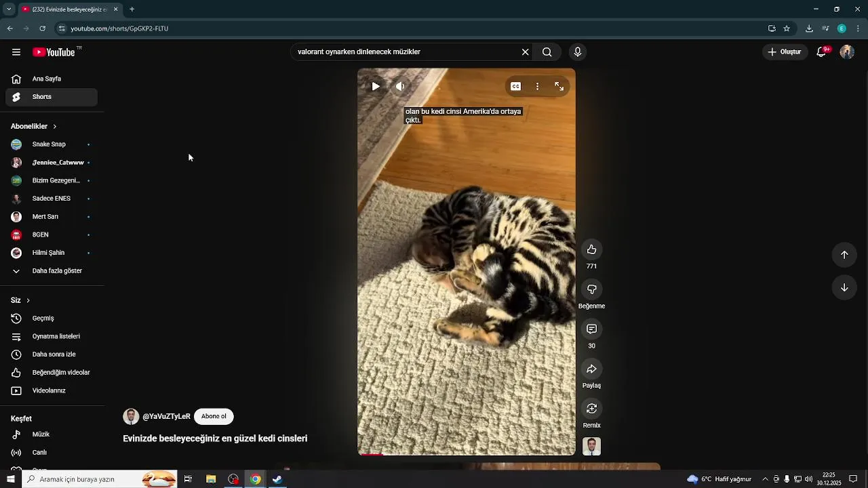Close the YouTube browser tab
This screenshot has height=488, width=868.
pyautogui.click(x=115, y=9)
